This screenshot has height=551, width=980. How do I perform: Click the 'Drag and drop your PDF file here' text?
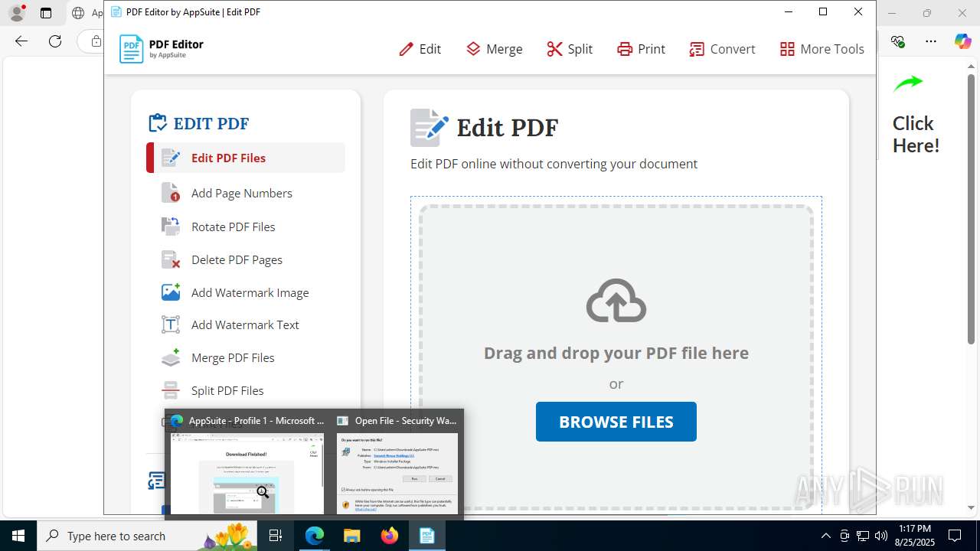click(616, 353)
